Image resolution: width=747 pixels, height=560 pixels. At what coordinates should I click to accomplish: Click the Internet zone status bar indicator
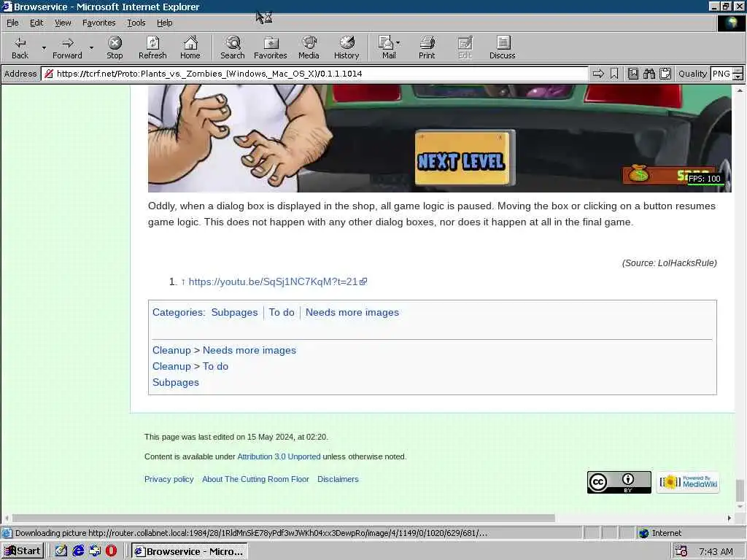point(661,533)
